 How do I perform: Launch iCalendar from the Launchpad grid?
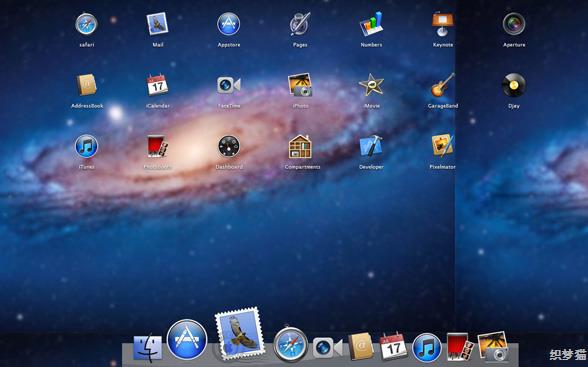click(x=157, y=85)
